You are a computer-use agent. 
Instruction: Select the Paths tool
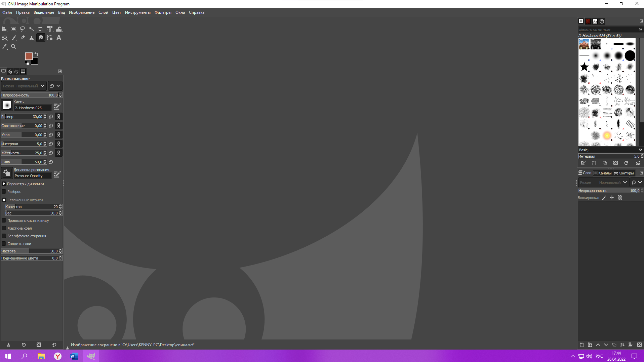coord(50,38)
